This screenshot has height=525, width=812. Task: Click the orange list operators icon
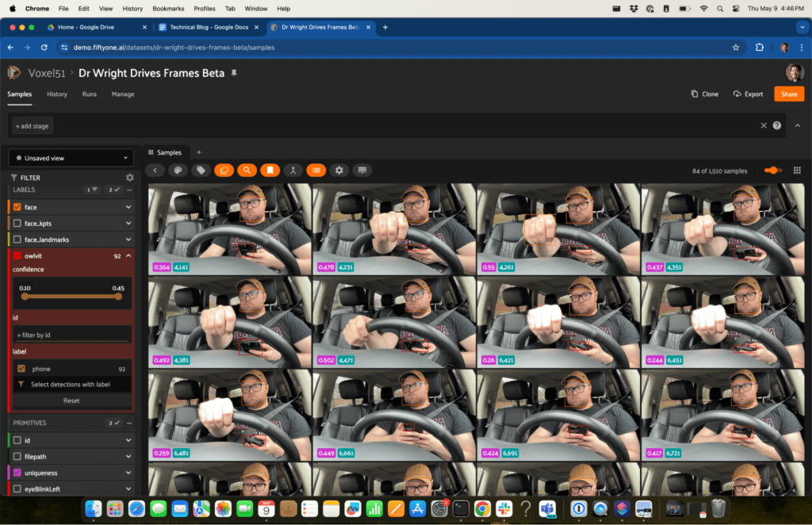(316, 171)
